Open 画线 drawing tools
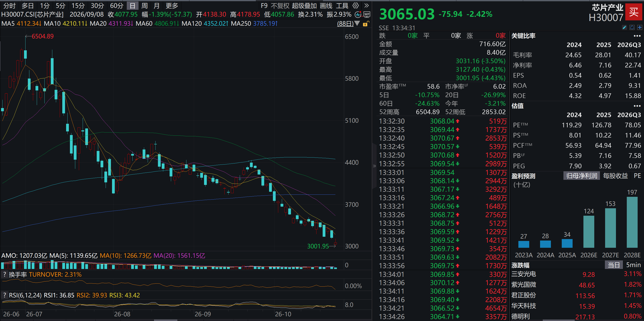Screen dimensions: 644x321 (x=326, y=6)
